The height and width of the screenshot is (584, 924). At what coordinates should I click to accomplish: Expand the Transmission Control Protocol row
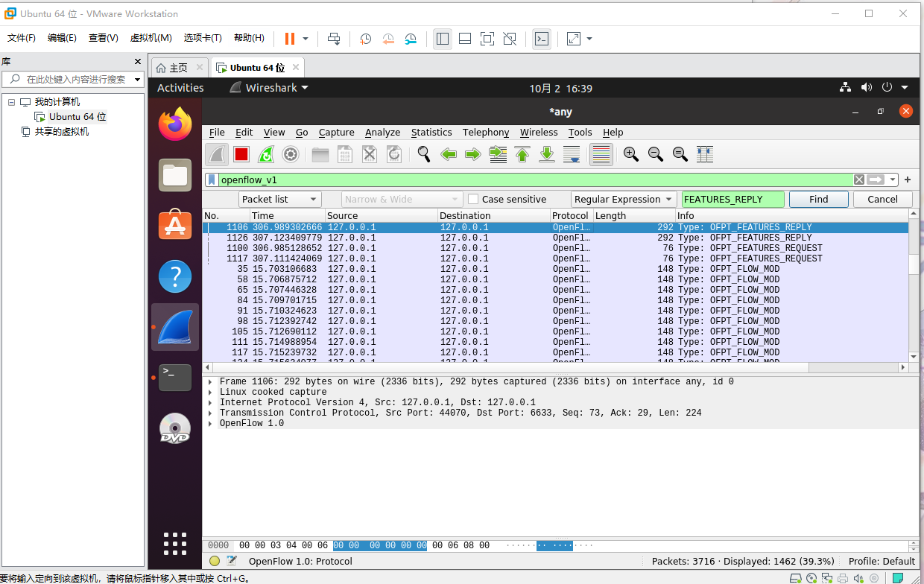point(210,413)
